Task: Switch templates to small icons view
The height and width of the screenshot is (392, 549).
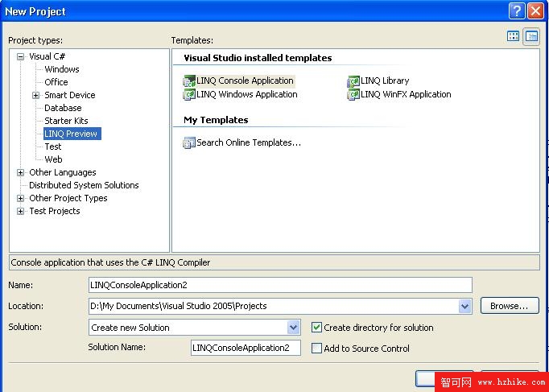Action: [x=531, y=36]
